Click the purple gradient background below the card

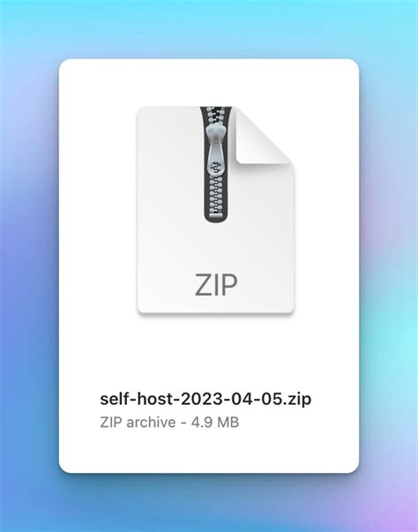(209, 504)
